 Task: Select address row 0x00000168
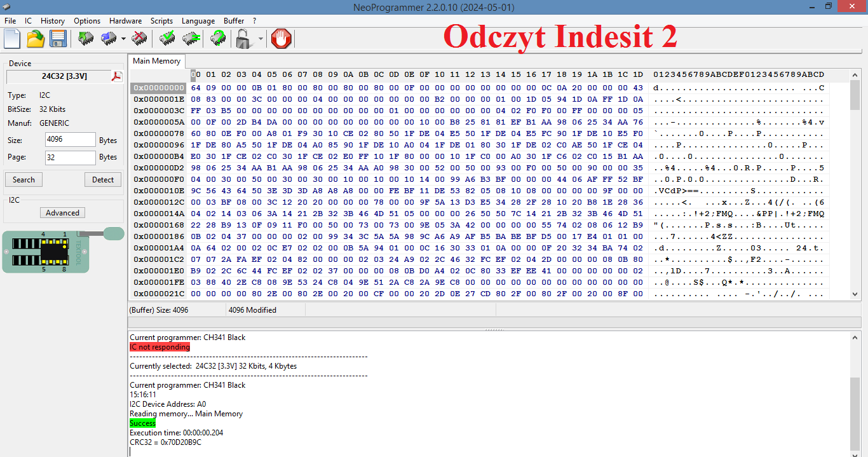[159, 225]
